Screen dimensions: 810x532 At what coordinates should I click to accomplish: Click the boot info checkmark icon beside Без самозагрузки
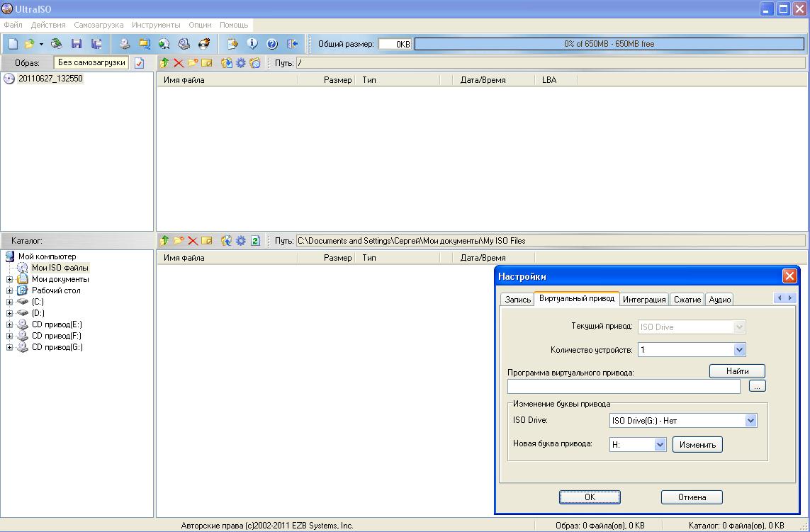(139, 63)
